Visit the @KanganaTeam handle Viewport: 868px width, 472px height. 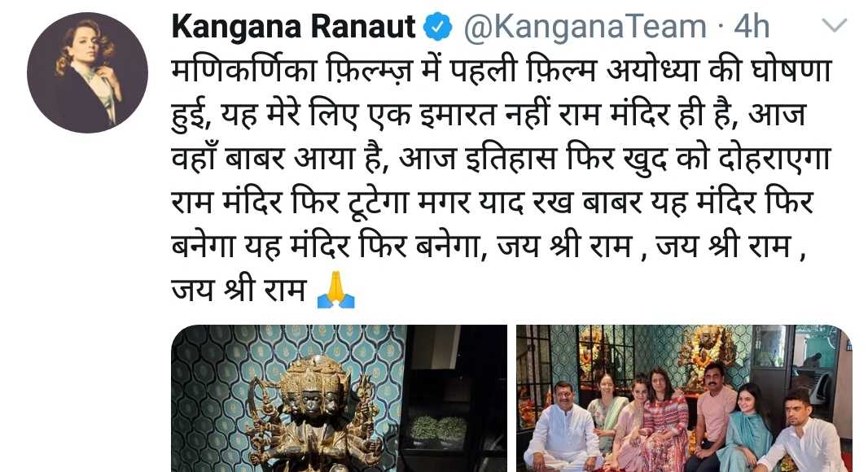[585, 27]
